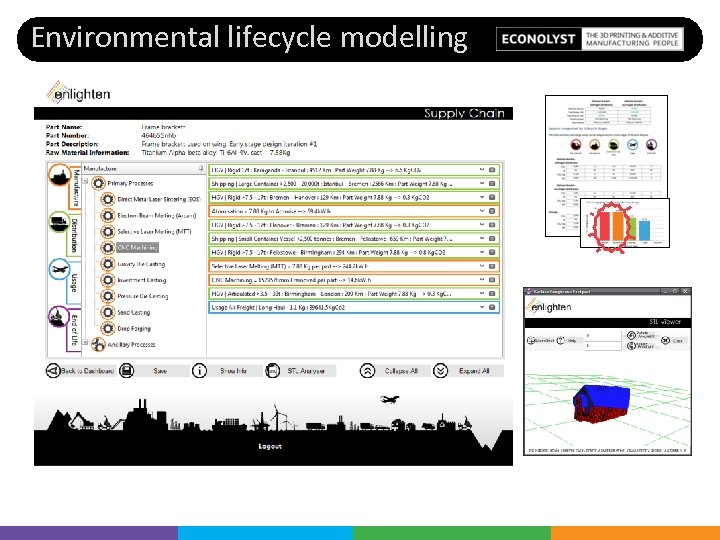Expand the CNC Machining step row chevron
Viewport: 720px width, 540px height.
482,280
